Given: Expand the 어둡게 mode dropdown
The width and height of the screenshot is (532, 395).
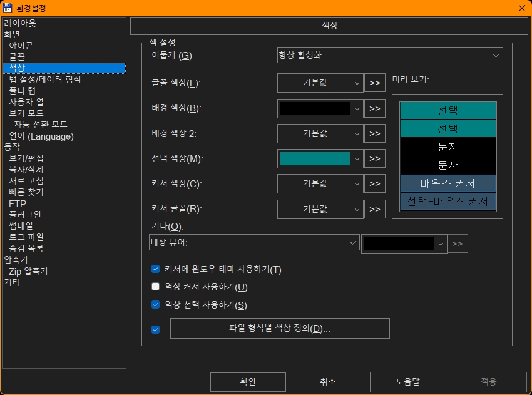Looking at the screenshot, I should pyautogui.click(x=390, y=55).
